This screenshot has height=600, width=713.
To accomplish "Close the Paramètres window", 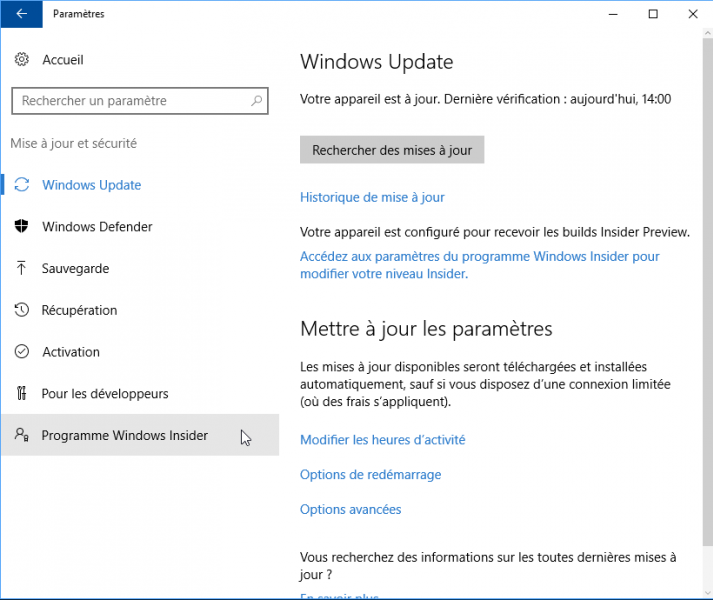I will pos(693,14).
